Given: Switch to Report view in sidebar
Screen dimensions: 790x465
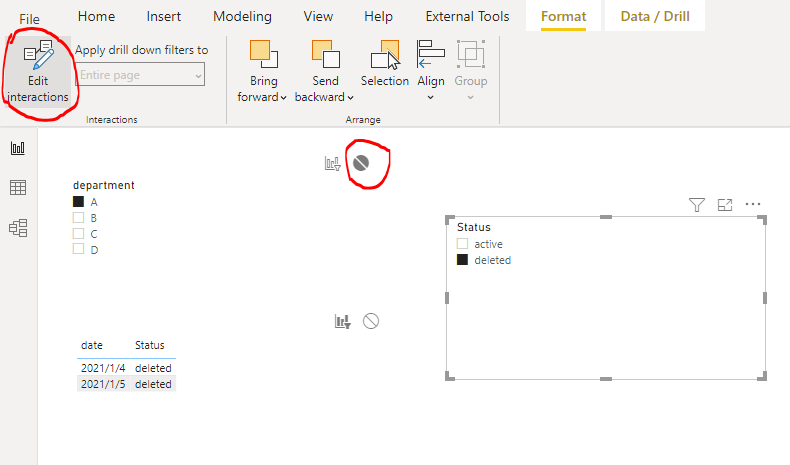Looking at the screenshot, I should point(18,148).
